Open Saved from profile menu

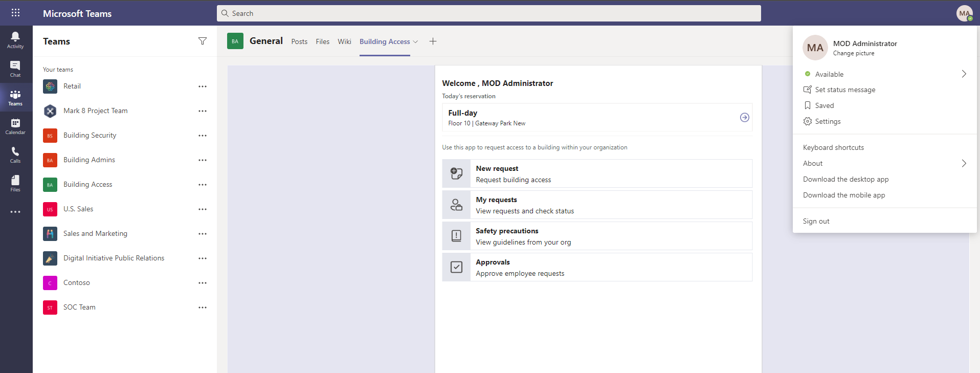885,105
